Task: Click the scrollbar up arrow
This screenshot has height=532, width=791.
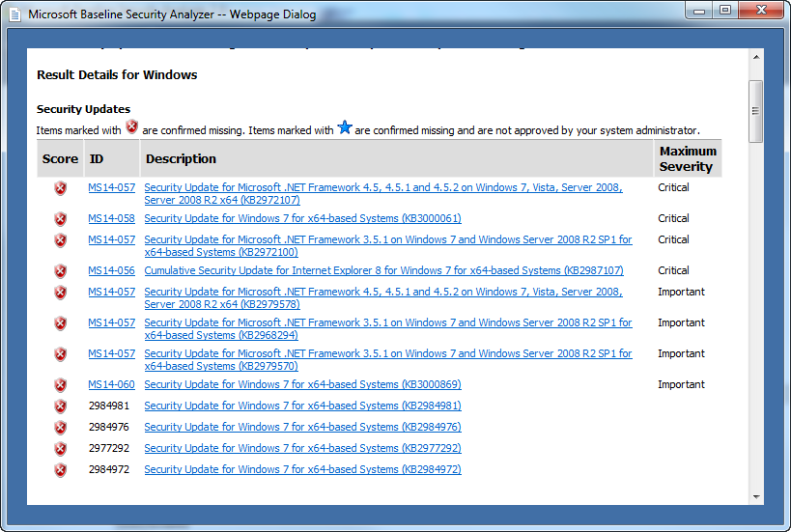Action: tap(756, 57)
